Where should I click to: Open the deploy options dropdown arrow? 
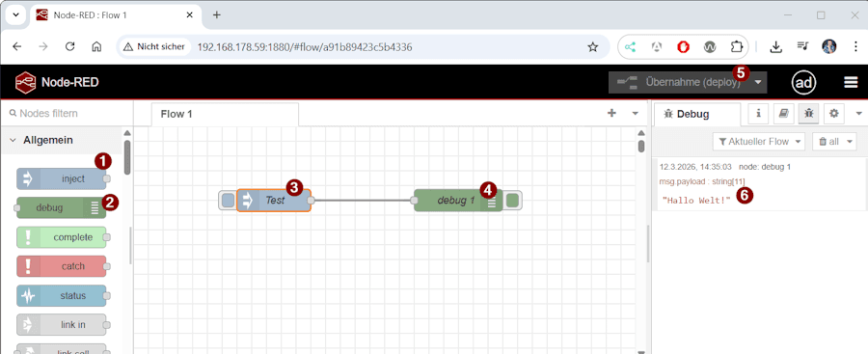tap(758, 83)
